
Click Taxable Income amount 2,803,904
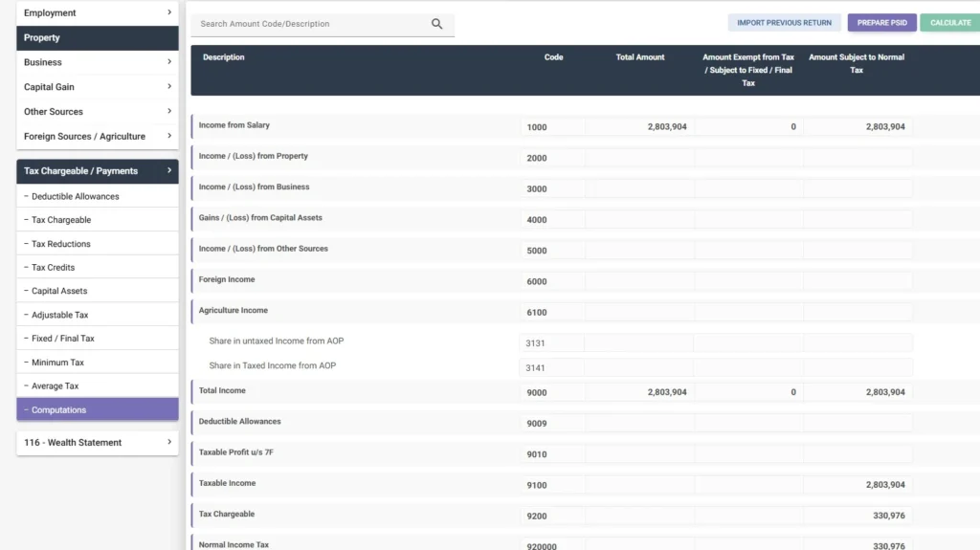tap(857, 485)
